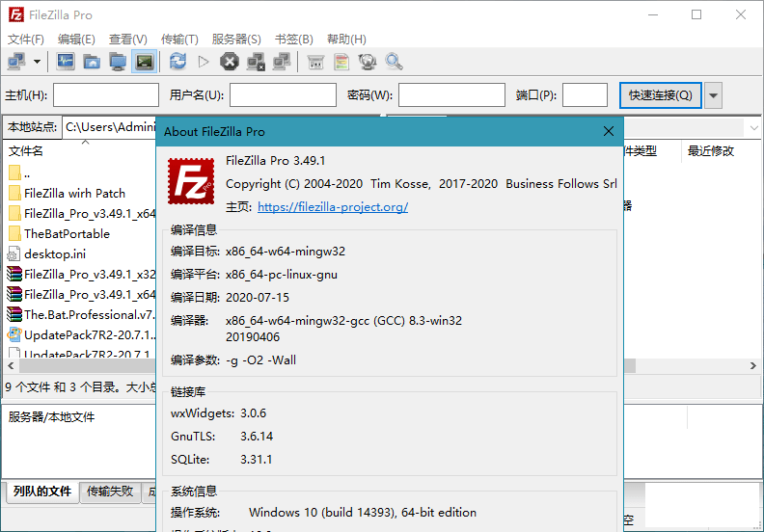The image size is (764, 532).
Task: Select the wxWidgets version 3.0.6 text
Action: coord(254,413)
